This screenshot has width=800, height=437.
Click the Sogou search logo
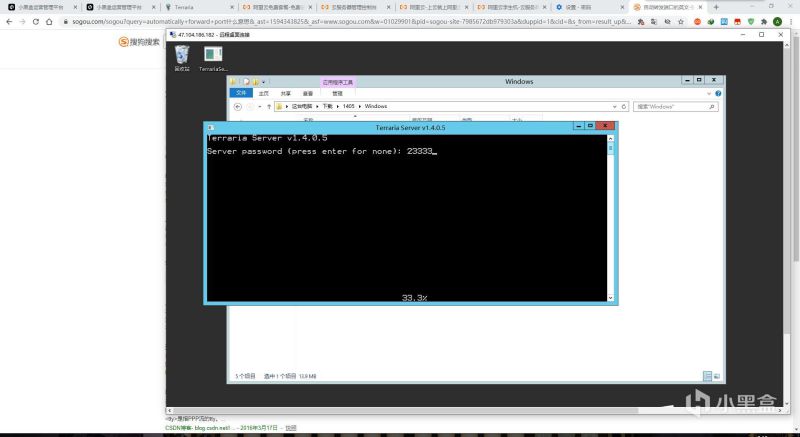[139, 42]
